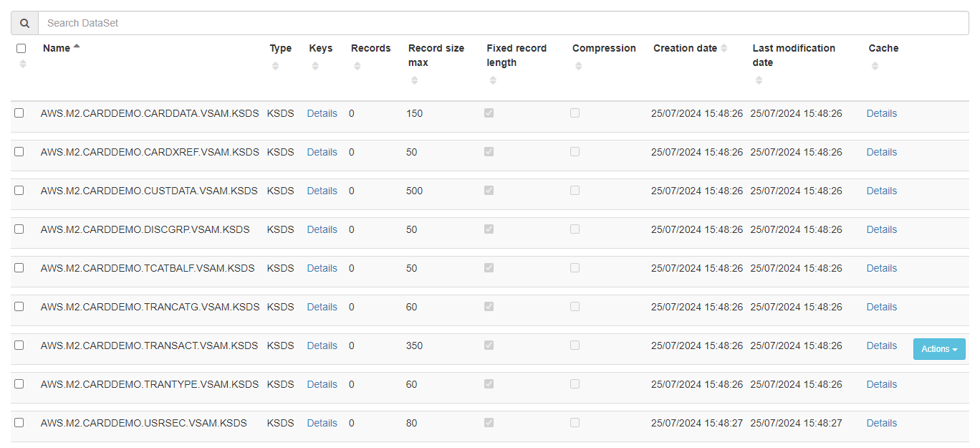Tick the checkbox for TRANSACT dataset row

pos(19,344)
